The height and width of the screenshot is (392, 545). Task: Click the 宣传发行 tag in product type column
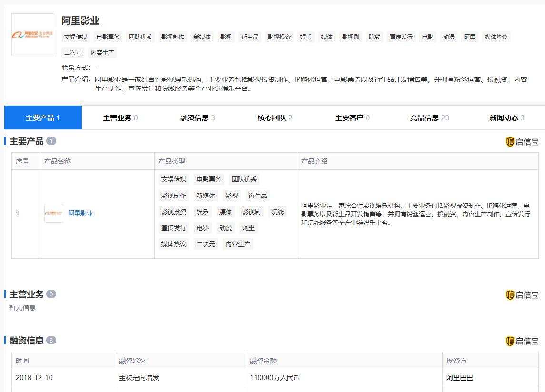click(173, 228)
